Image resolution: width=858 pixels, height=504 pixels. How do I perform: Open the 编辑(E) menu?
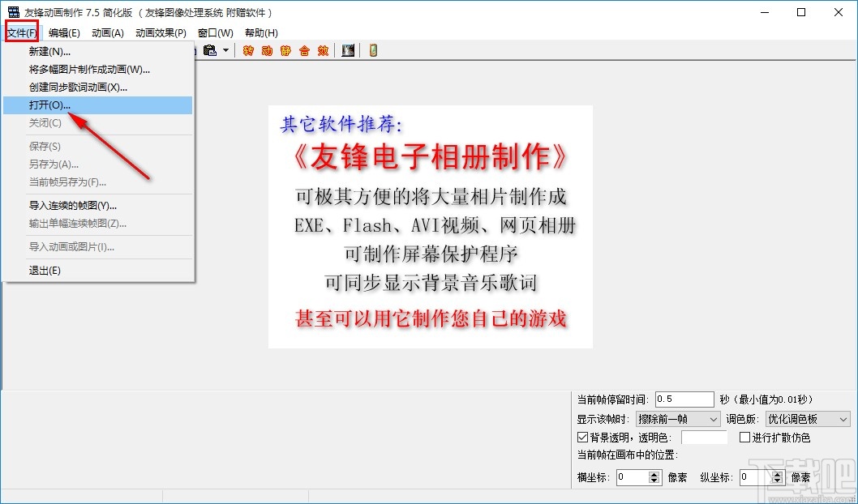[x=64, y=32]
